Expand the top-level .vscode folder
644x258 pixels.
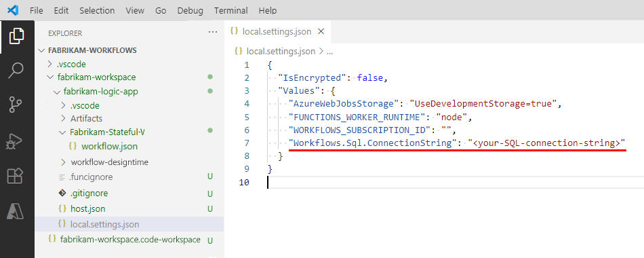(49, 64)
